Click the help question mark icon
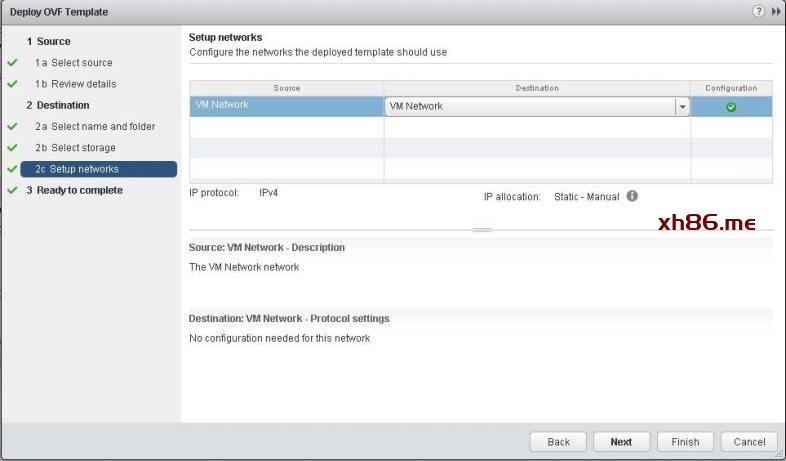The width and height of the screenshot is (786, 461). pyautogui.click(x=759, y=11)
